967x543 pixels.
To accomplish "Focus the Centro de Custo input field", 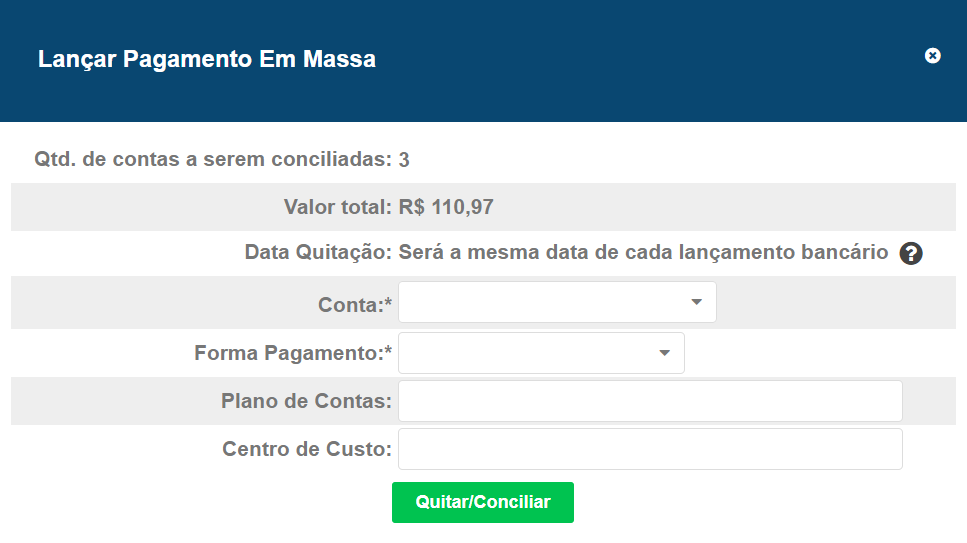I will [x=650, y=449].
